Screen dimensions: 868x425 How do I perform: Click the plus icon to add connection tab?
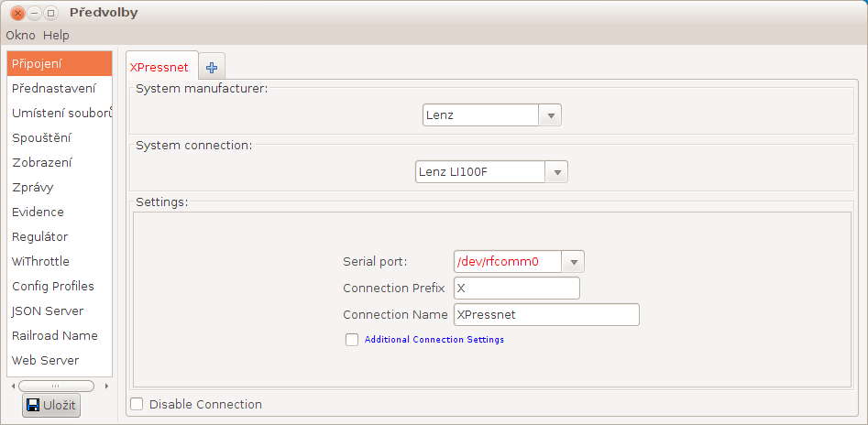(212, 67)
